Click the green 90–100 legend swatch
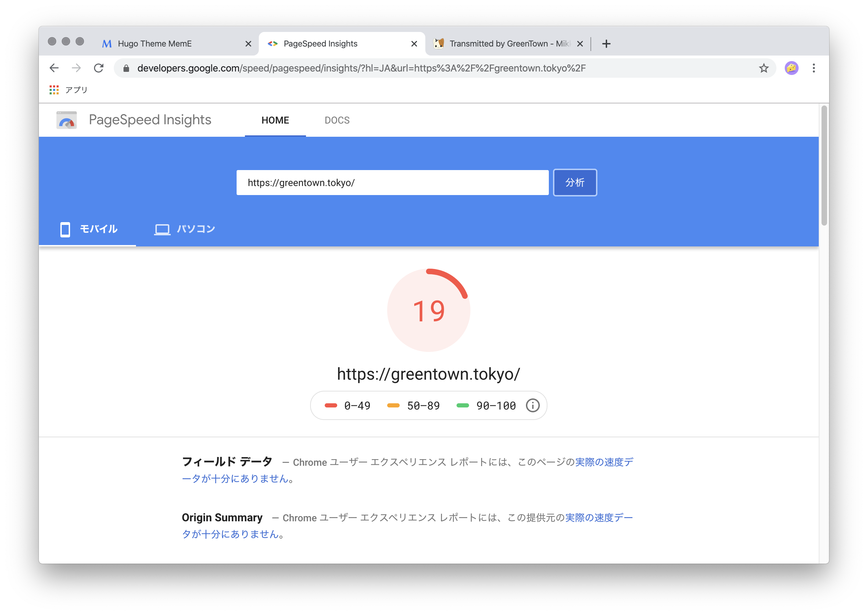This screenshot has height=615, width=868. click(462, 406)
